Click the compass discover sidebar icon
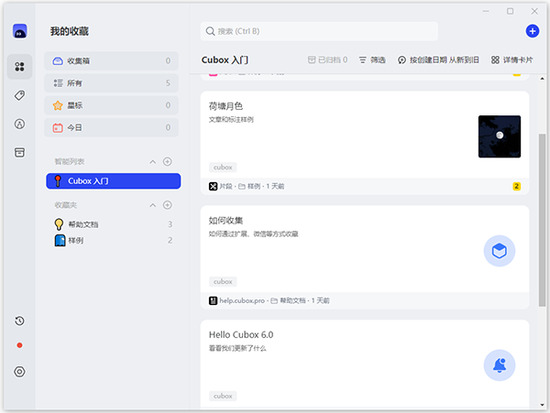The width and height of the screenshot is (550, 413). coord(20,124)
